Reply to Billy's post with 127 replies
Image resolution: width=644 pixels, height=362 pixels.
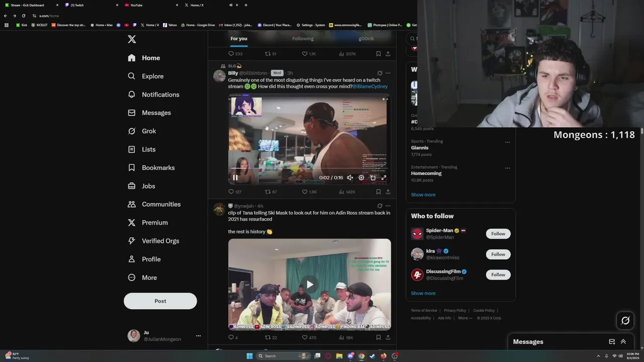tap(235, 192)
